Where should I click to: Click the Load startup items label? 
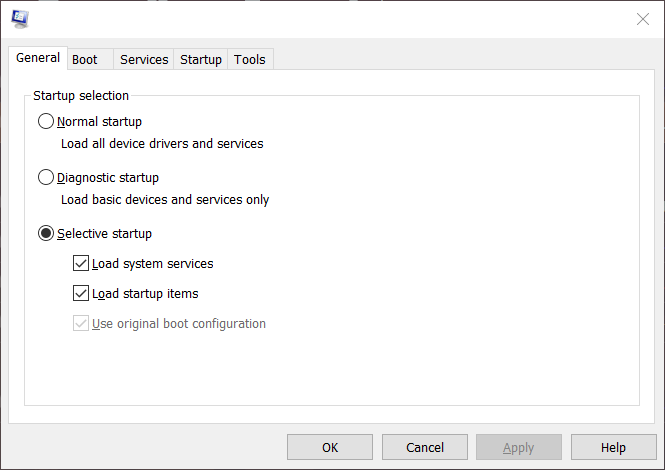pyautogui.click(x=145, y=294)
